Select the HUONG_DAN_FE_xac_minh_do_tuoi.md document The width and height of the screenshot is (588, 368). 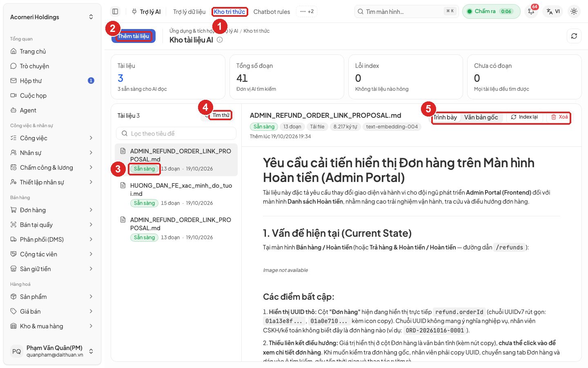[x=176, y=194]
